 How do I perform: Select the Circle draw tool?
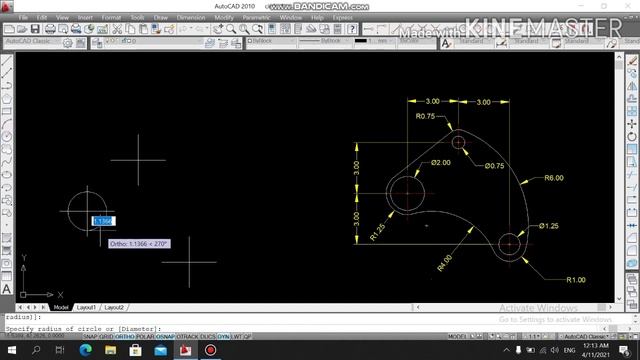coord(7,137)
